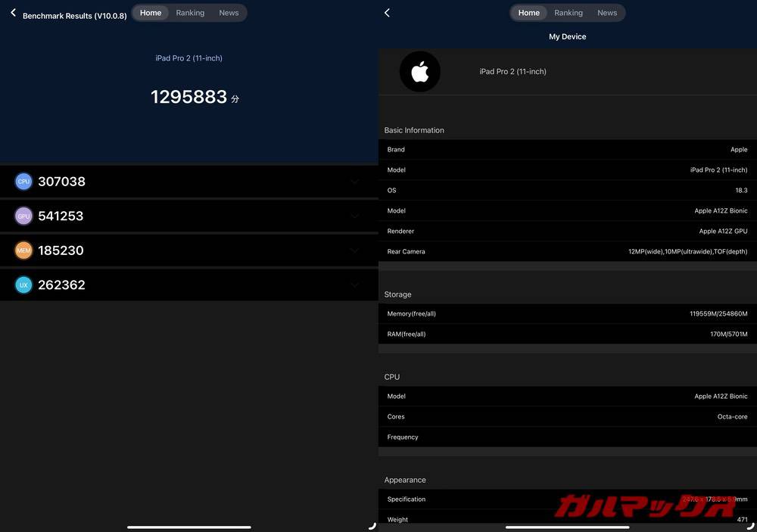The width and height of the screenshot is (757, 532).
Task: Select the OS row showing 18.3
Action: [566, 189]
